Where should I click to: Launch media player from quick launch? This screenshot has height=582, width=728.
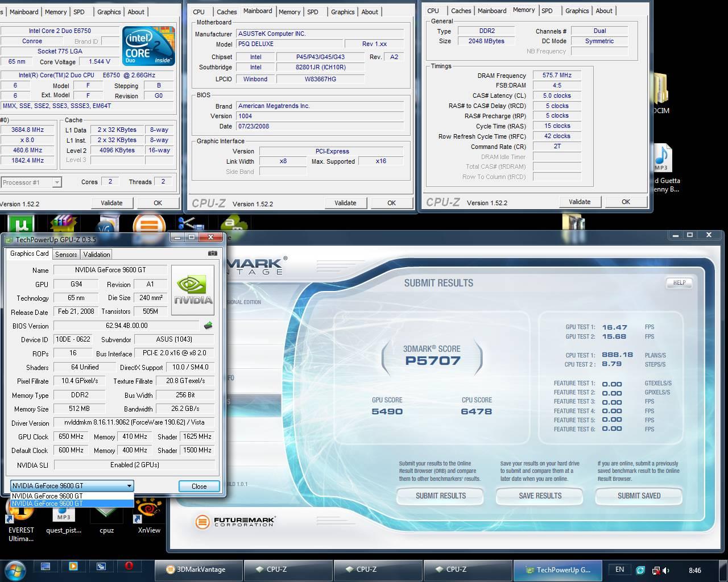point(73,567)
